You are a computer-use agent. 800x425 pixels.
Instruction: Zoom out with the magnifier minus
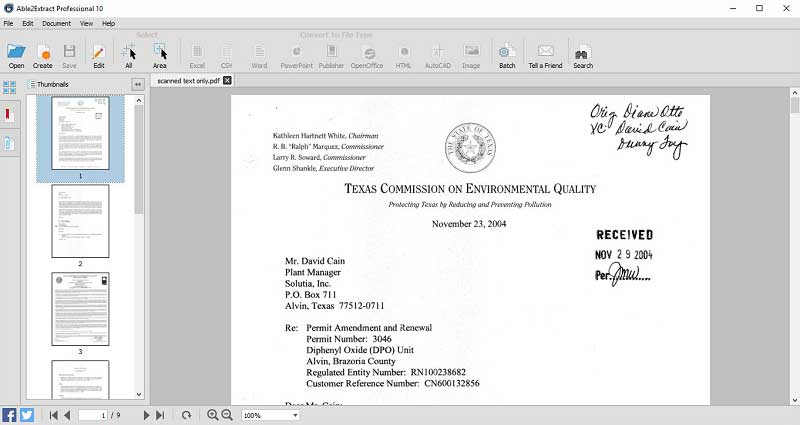(227, 415)
